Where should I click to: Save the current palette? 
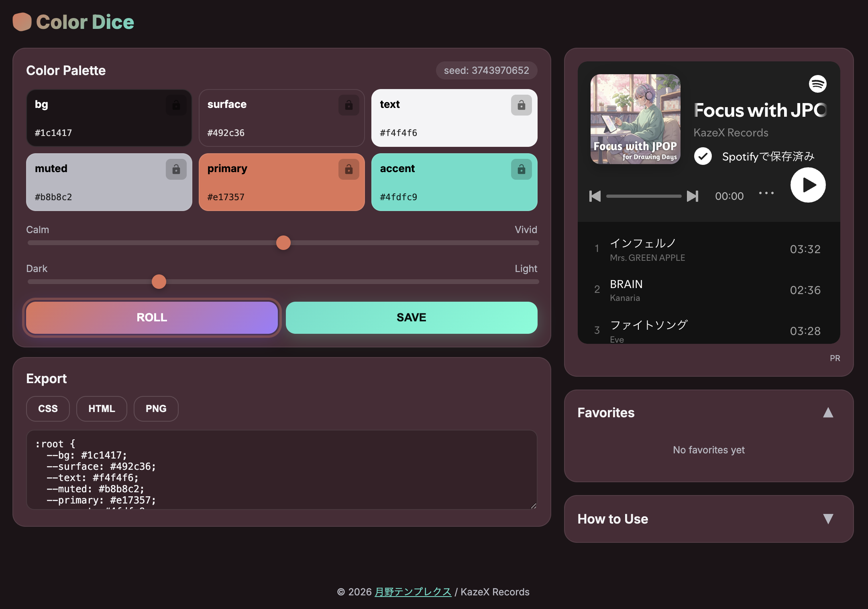point(411,317)
